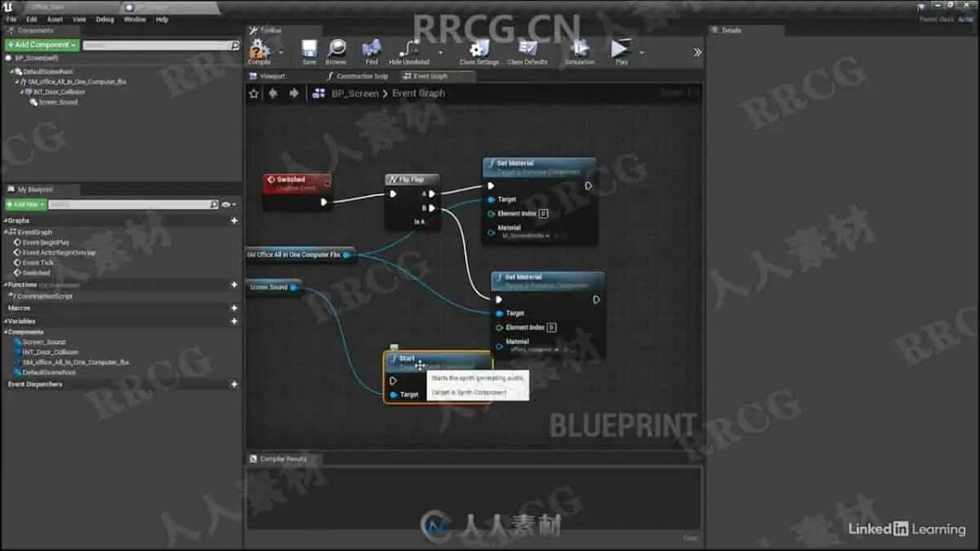Select Screen_Sound in the Components tree

coord(57,102)
